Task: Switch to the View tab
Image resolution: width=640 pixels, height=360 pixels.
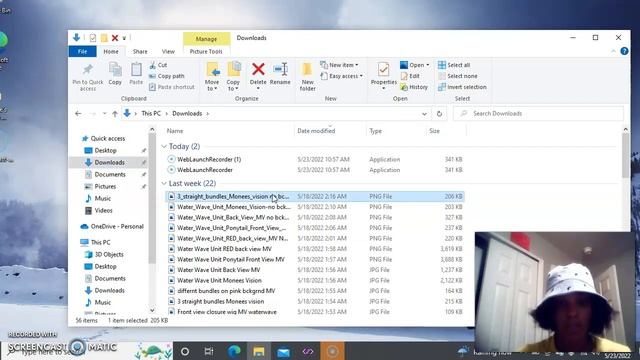Action: pos(168,51)
